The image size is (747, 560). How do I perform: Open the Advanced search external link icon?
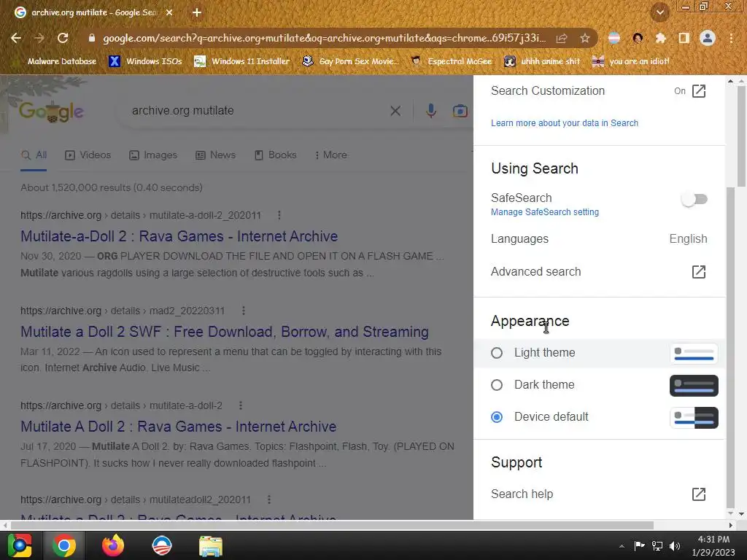[699, 272]
